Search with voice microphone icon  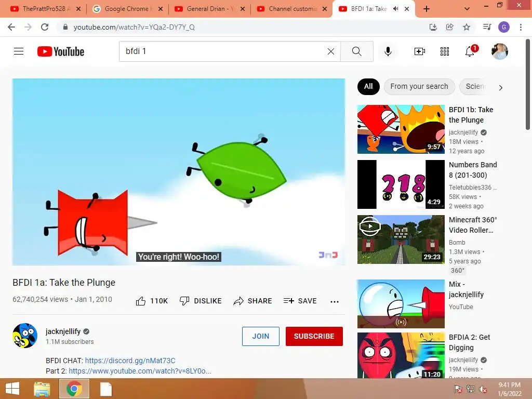tap(388, 51)
